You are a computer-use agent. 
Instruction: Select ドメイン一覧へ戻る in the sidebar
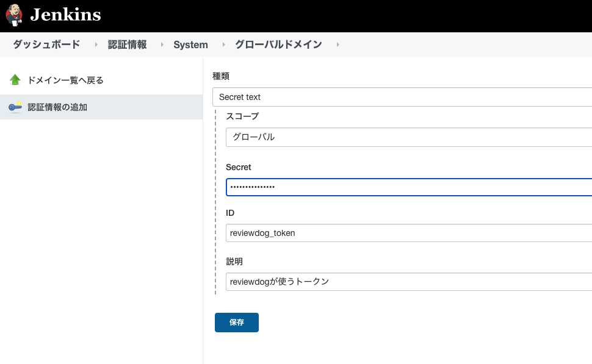[65, 80]
